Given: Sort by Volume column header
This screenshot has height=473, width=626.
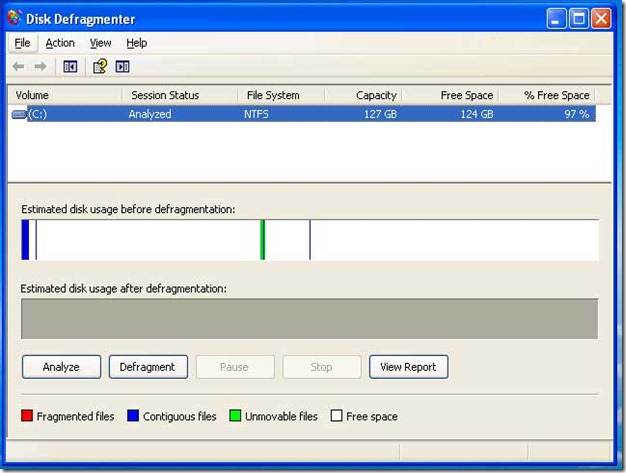Looking at the screenshot, I should point(65,95).
